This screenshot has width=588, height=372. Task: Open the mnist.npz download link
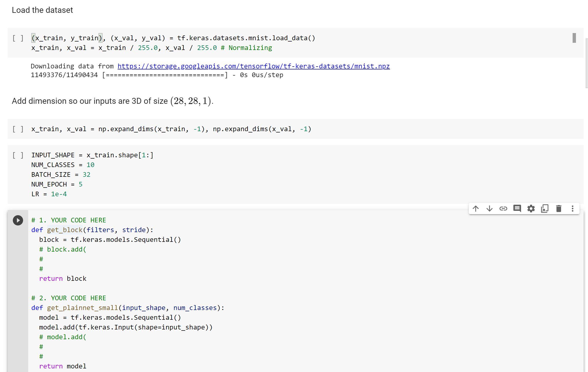coord(253,66)
